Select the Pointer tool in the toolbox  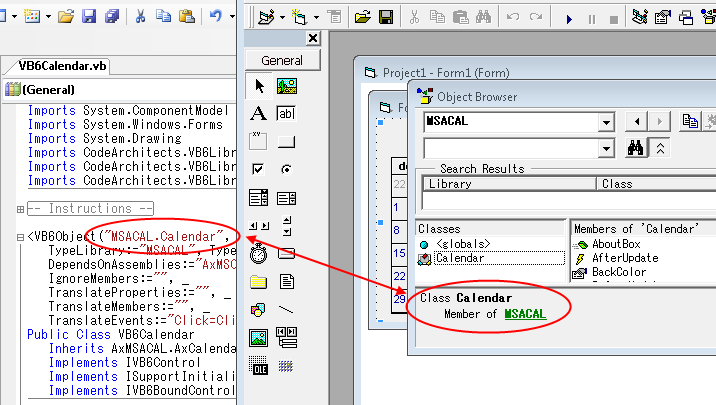click(259, 86)
